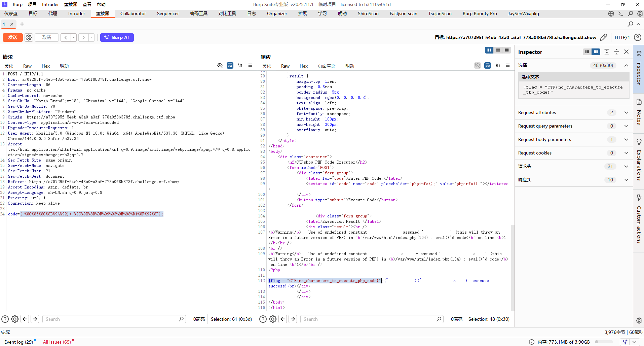This screenshot has width=644, height=346.
Task: Select response 页面渲染 render tab
Action: point(327,66)
